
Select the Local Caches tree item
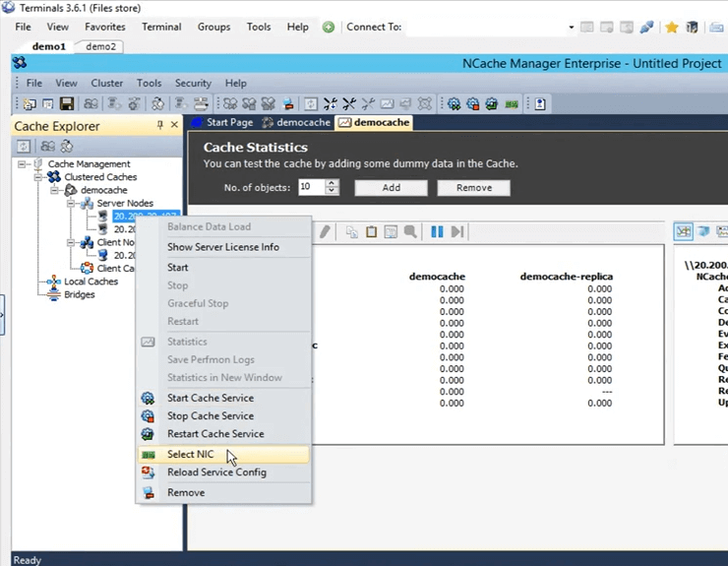point(91,282)
